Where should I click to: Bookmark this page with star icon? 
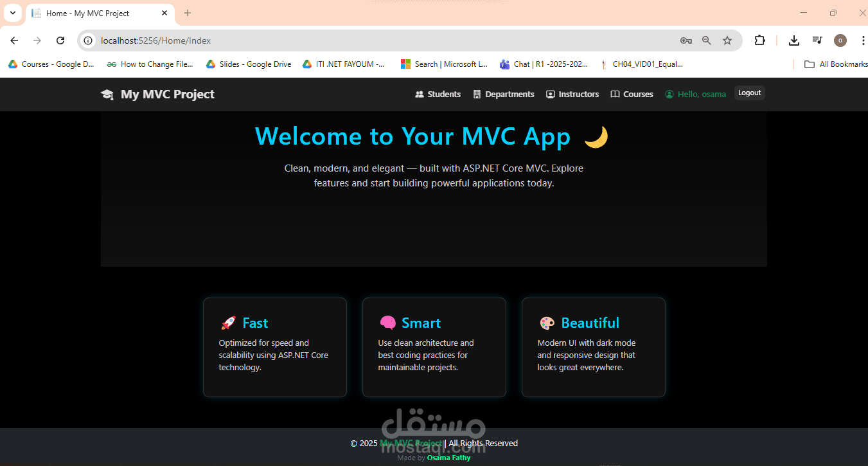pos(727,40)
